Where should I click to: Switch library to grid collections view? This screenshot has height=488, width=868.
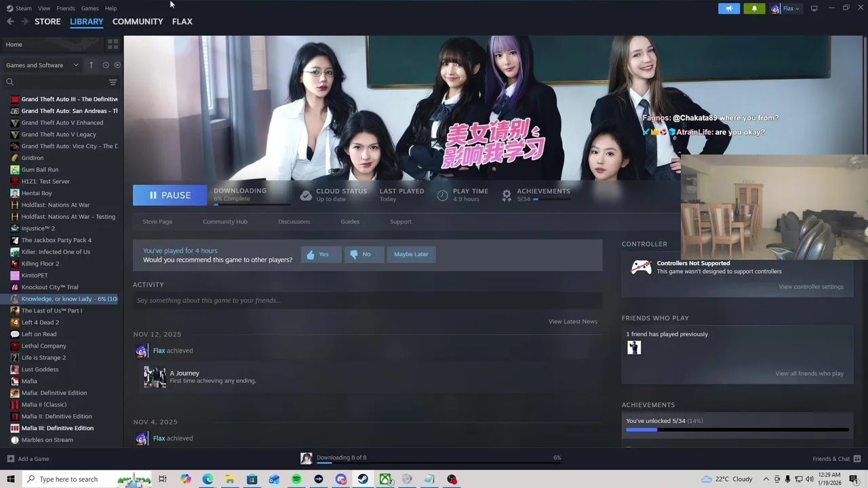113,44
